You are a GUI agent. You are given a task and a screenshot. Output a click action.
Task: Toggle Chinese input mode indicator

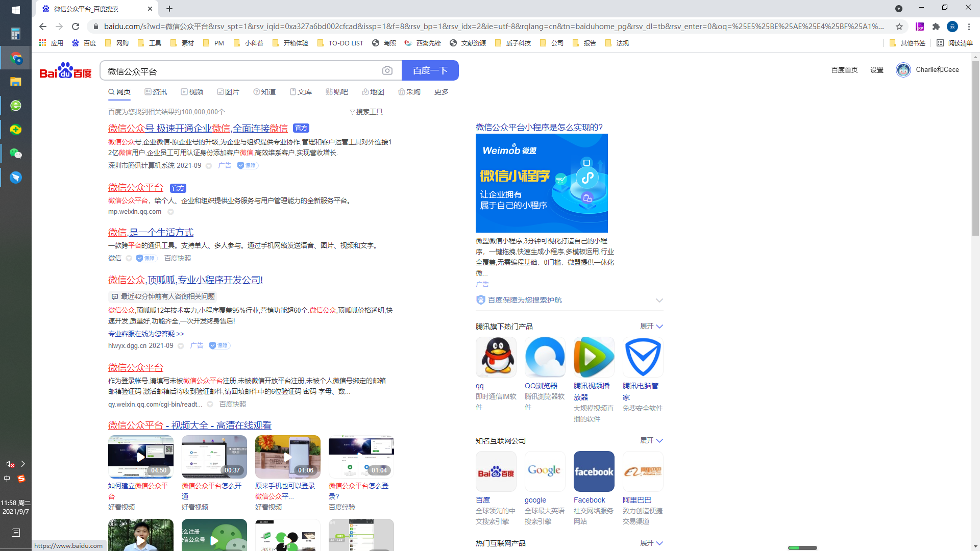[7, 479]
